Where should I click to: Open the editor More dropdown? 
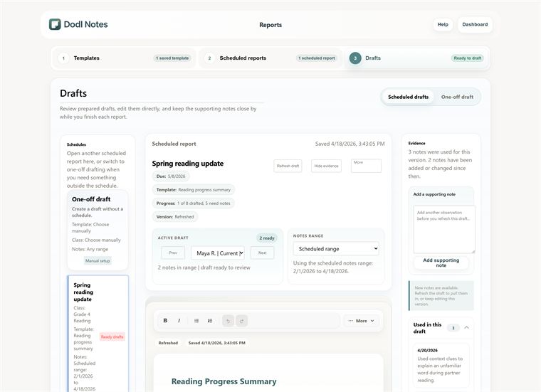coord(361,321)
